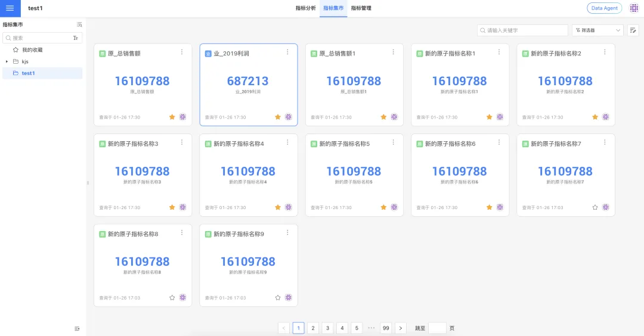644x336 pixels.
Task: Favorite the 新的原子指标名称7 card star
Action: coord(595,207)
